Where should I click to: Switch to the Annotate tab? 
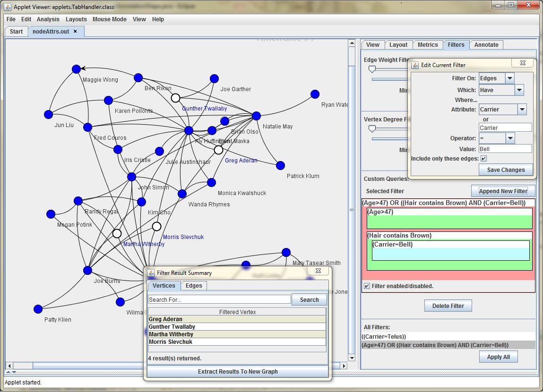(486, 45)
